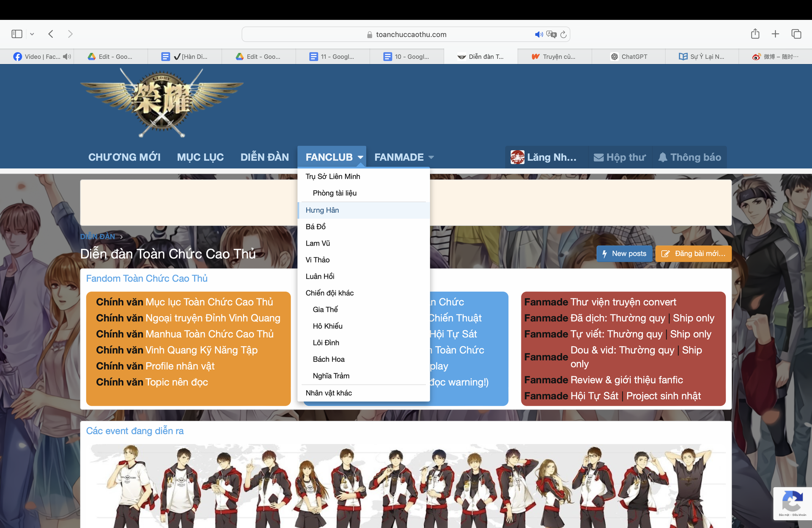Toggle the Safari sidebar icon
This screenshot has height=528, width=812.
(17, 34)
